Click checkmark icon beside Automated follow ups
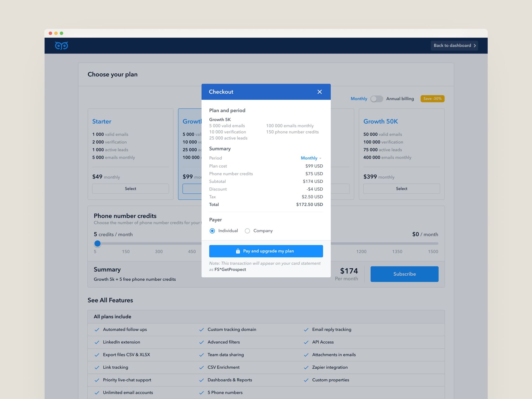532x399 pixels. [97, 330]
